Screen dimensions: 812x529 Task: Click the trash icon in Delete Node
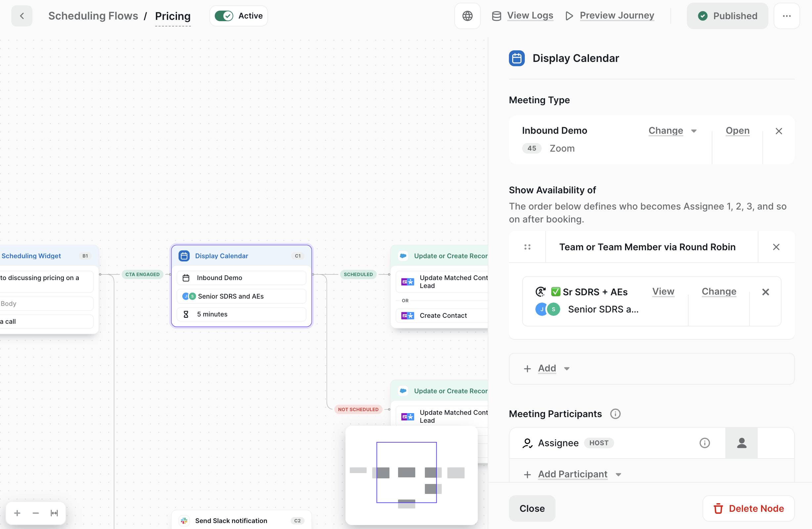point(718,509)
